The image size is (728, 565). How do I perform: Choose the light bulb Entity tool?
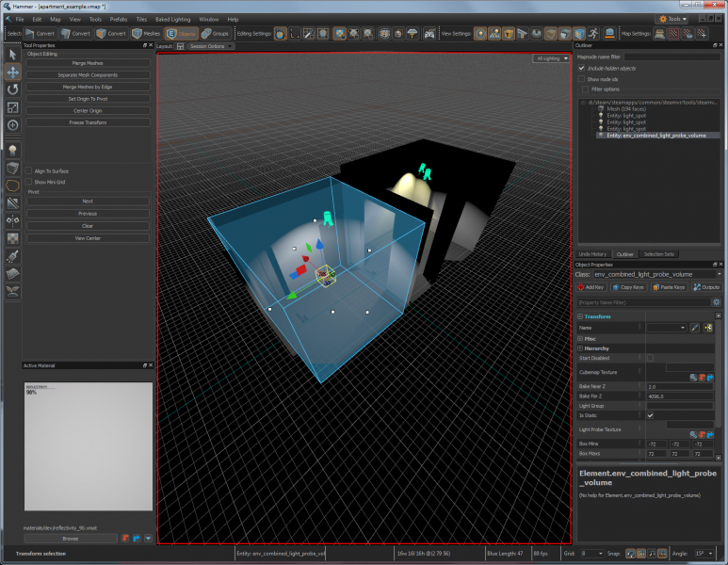click(12, 150)
